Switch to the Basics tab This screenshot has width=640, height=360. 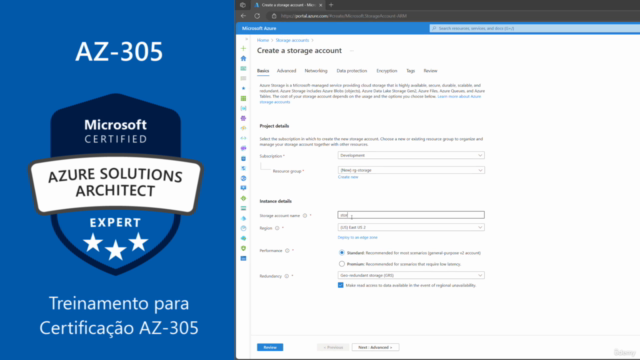(x=263, y=71)
